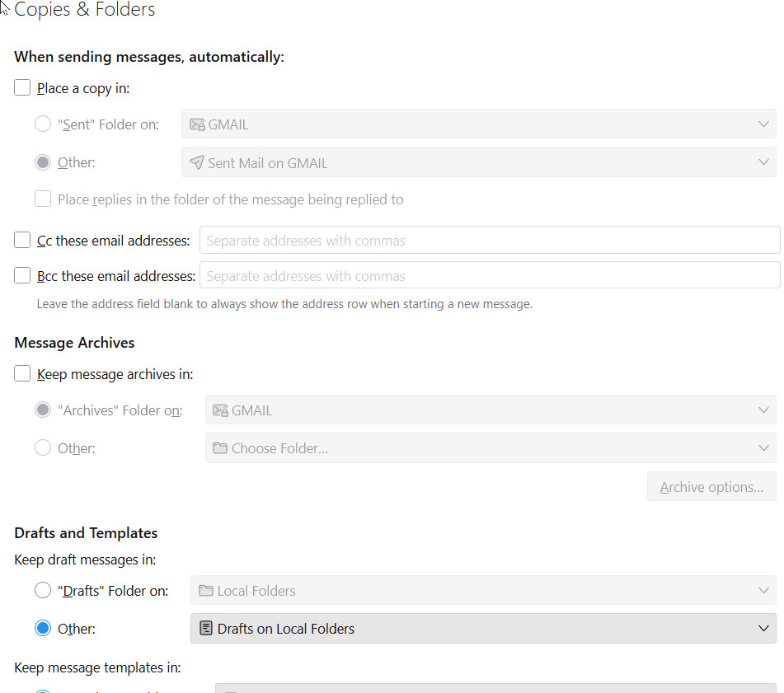The image size is (784, 693).
Task: Click the GMAIL mail account icon in Sent folder dropdown
Action: pyautogui.click(x=197, y=124)
